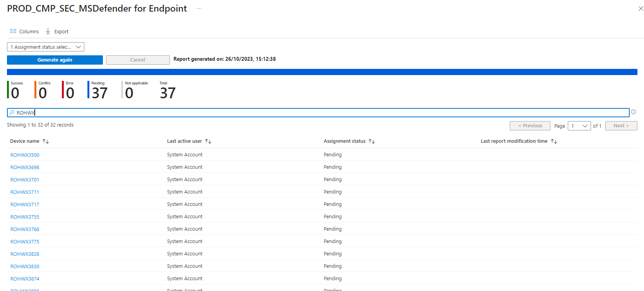Select the Not applicable count tile
Image resolution: width=644 pixels, height=291 pixels.
pos(135,90)
